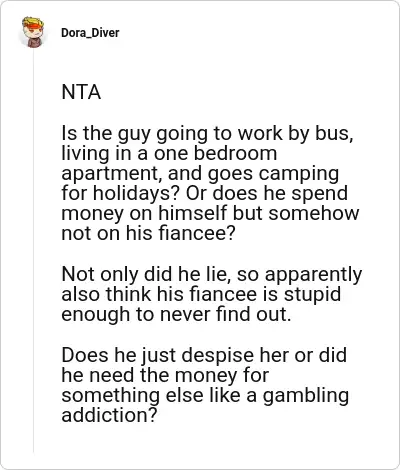Click the word 'stupid' in the second paragraph

pyautogui.click(x=312, y=295)
